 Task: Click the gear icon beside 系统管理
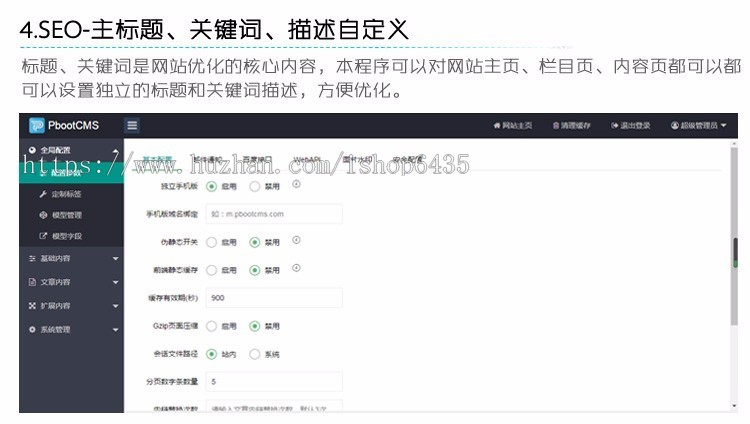pyautogui.click(x=32, y=329)
